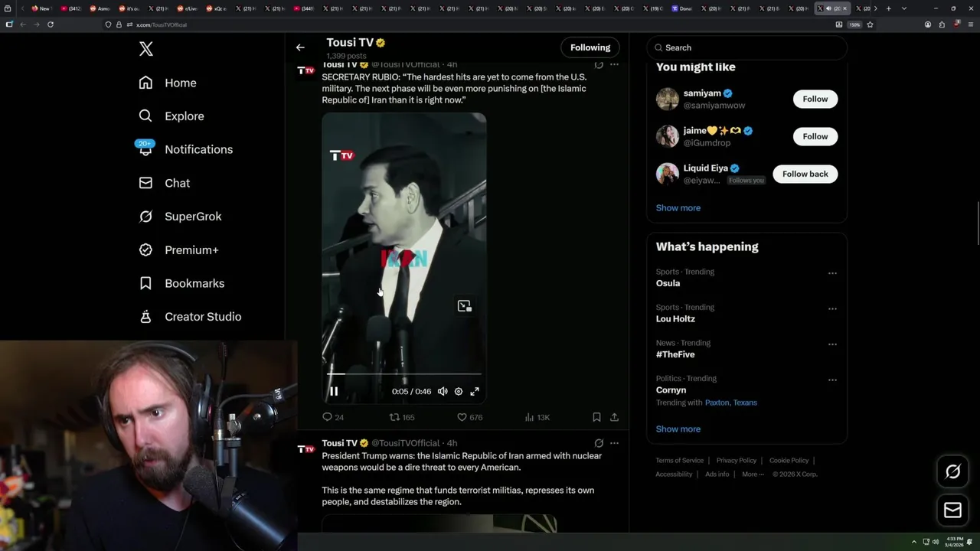Open Grok explain icon on Rubio post
Image resolution: width=980 pixels, height=551 pixels.
coord(599,65)
